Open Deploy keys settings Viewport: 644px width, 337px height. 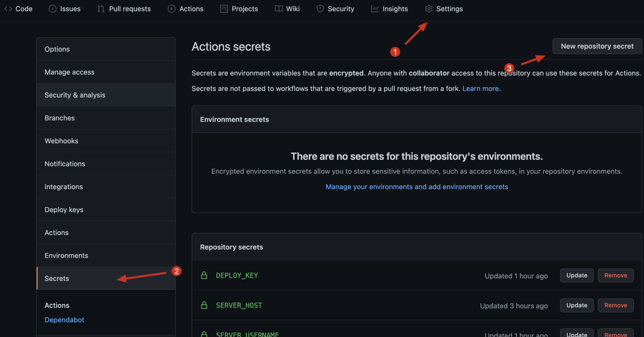tap(106, 209)
